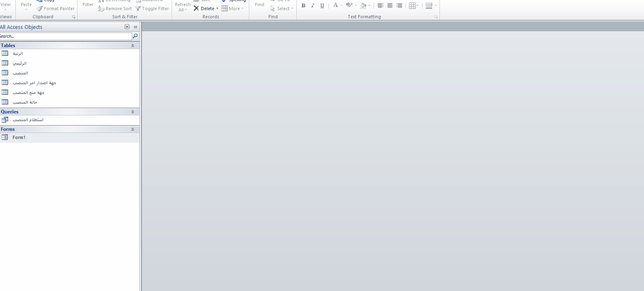644x291 pixels.
Task: Toggle italic text formatting
Action: click(x=313, y=6)
